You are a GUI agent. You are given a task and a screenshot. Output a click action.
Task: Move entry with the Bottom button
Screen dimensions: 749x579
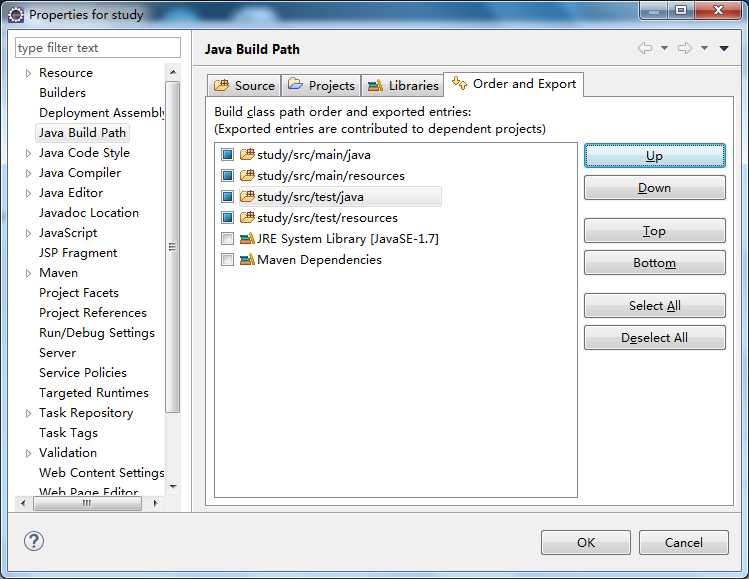click(x=654, y=263)
